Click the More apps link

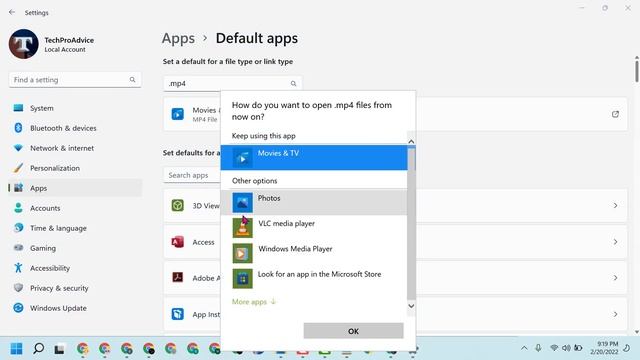pyautogui.click(x=254, y=302)
